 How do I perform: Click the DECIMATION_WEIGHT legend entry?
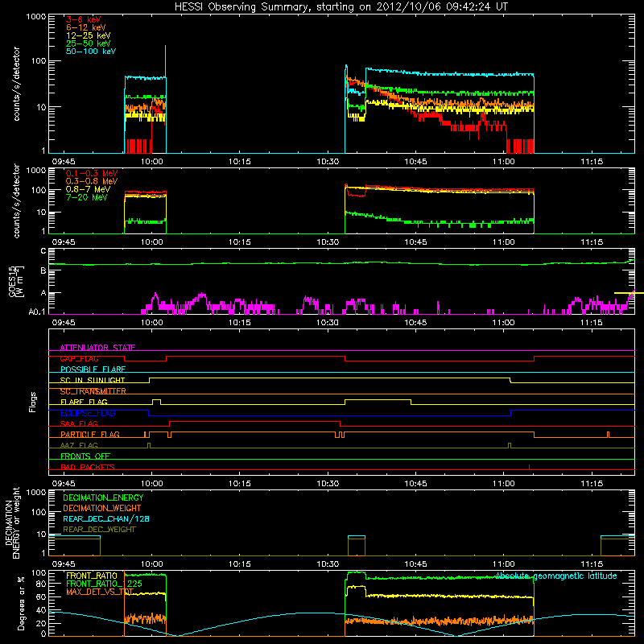click(x=102, y=508)
